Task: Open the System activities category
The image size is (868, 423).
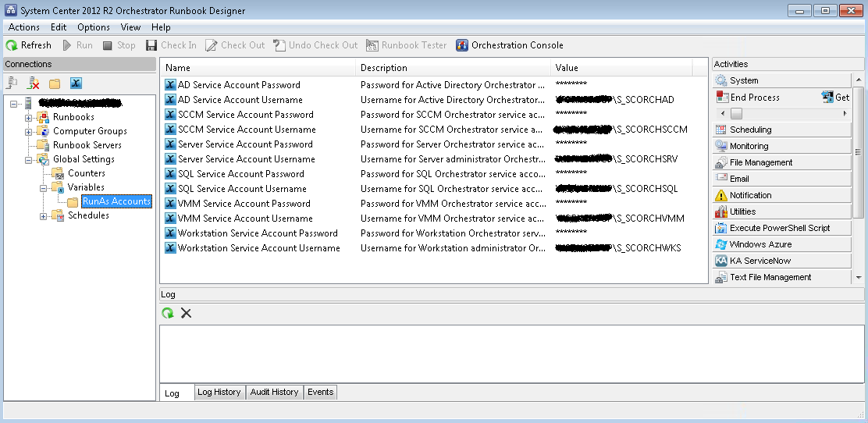Action: click(x=781, y=80)
